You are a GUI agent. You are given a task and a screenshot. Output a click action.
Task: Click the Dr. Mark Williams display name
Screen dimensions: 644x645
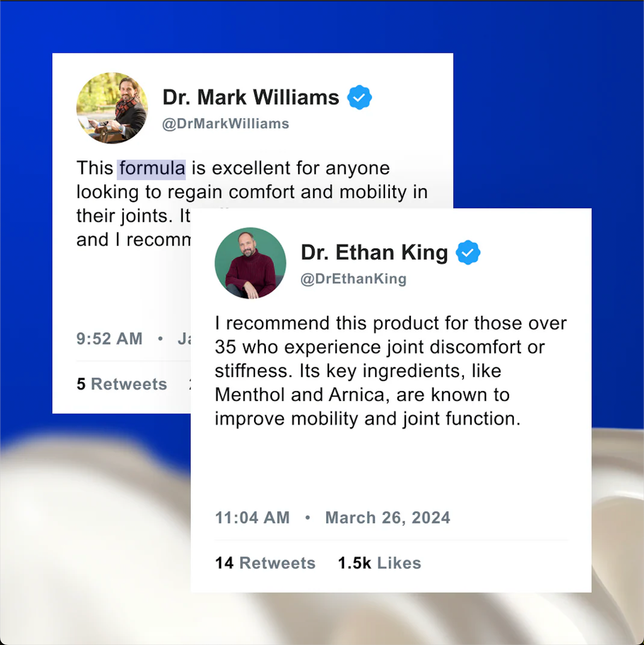(x=251, y=97)
